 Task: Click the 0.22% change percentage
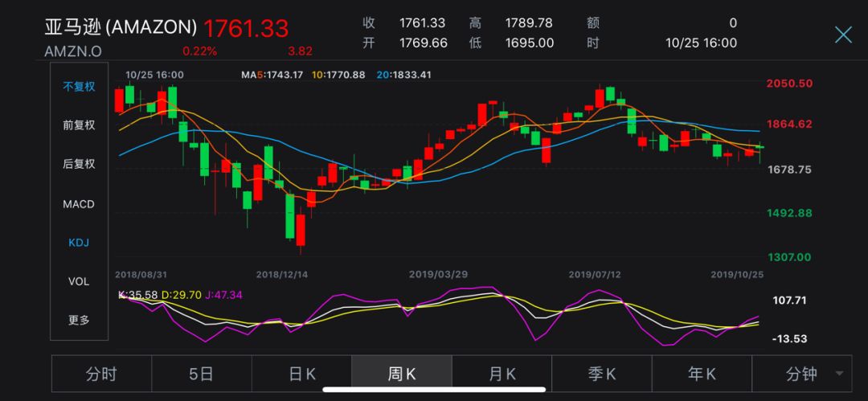[x=200, y=51]
